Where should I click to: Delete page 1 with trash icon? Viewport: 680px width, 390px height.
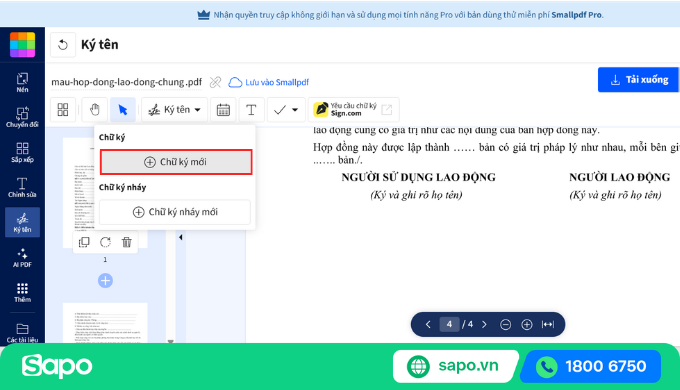127,242
